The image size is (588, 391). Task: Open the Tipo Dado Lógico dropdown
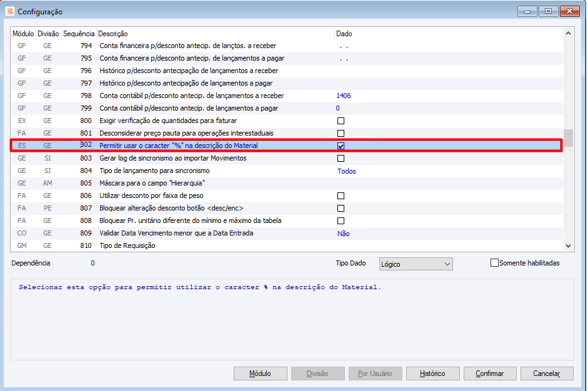tap(416, 264)
